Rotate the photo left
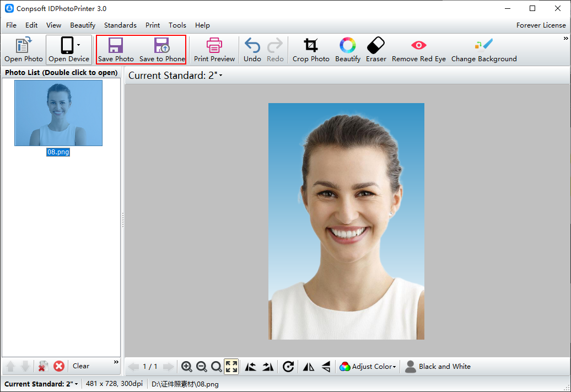571x392 pixels. [x=250, y=367]
